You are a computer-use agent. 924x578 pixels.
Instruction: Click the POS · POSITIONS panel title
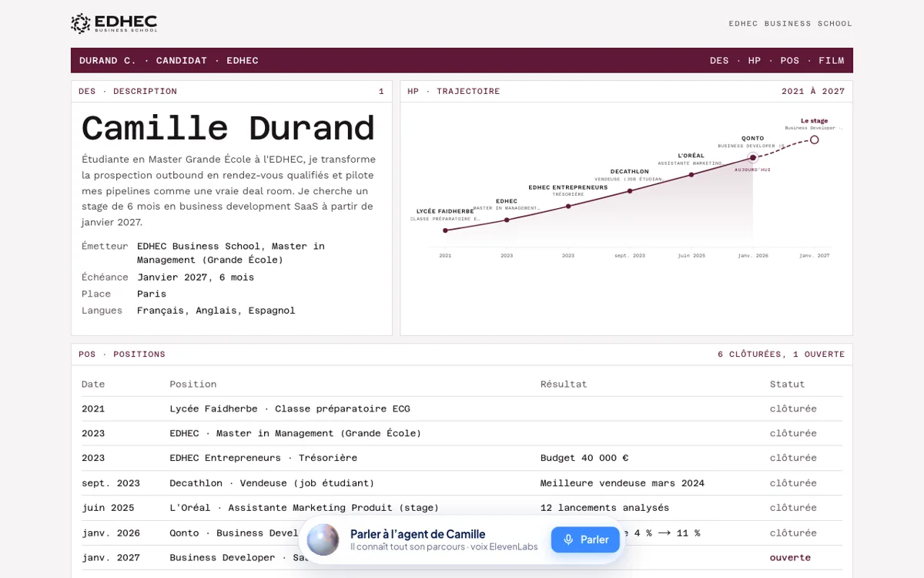coord(122,355)
